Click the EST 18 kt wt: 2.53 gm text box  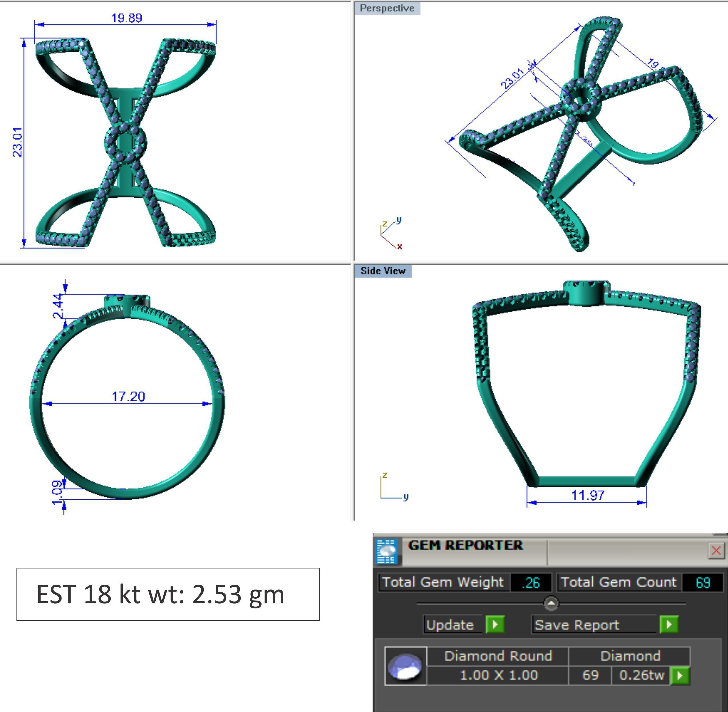pos(168,594)
